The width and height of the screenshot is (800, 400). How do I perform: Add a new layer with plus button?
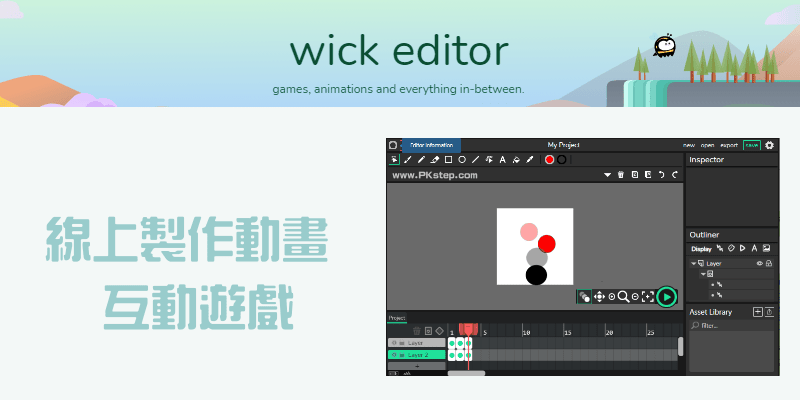point(417,366)
